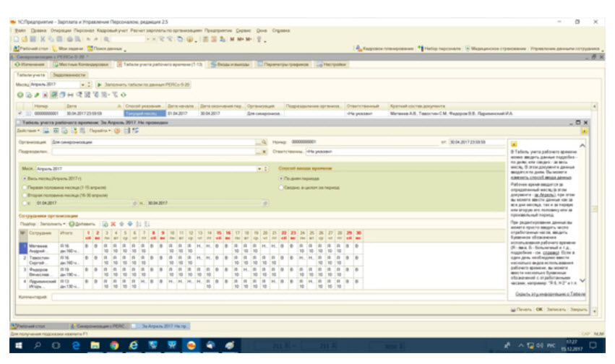This screenshot has height=364, width=615.
Task: Click the green add-record icon above timesheet list
Action: coord(20,95)
